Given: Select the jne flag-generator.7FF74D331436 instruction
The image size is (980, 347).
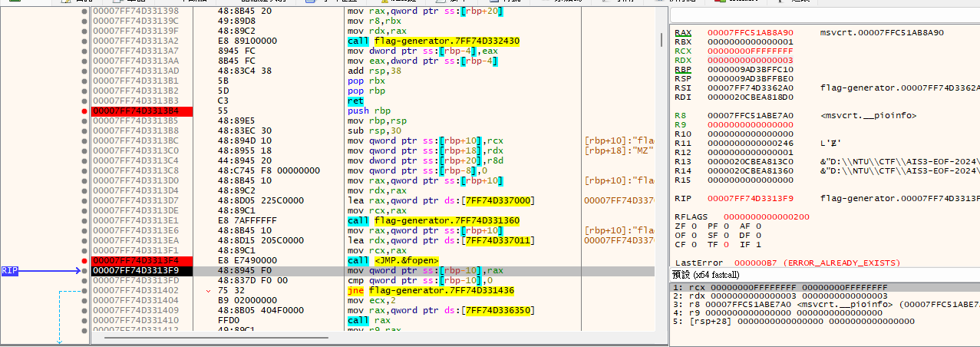Looking at the screenshot, I should point(431,290).
